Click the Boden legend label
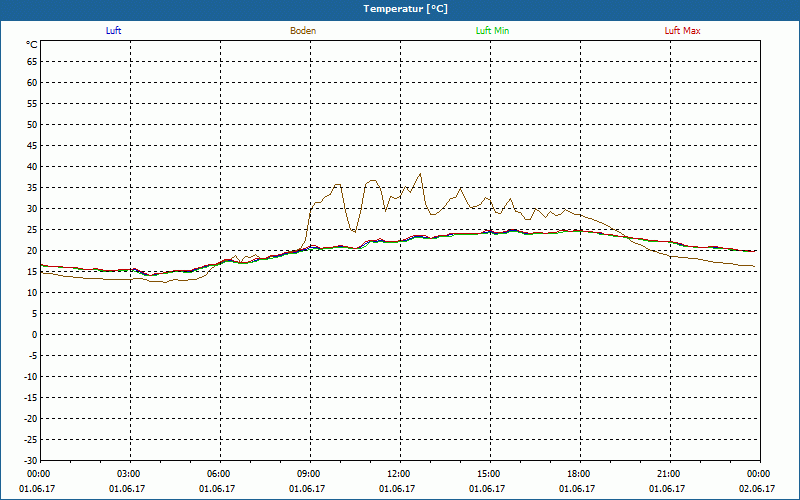Image resolution: width=800 pixels, height=500 pixels. pos(303,31)
